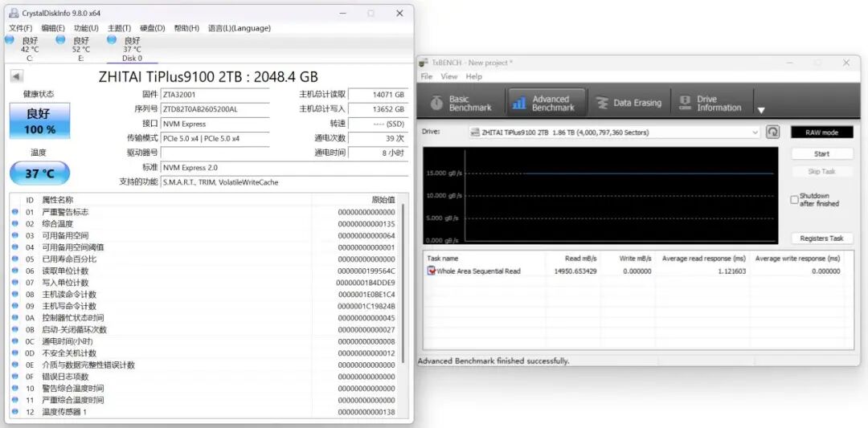Click the read speed value 14950.653429
This screenshot has height=428, width=868.
(575, 271)
